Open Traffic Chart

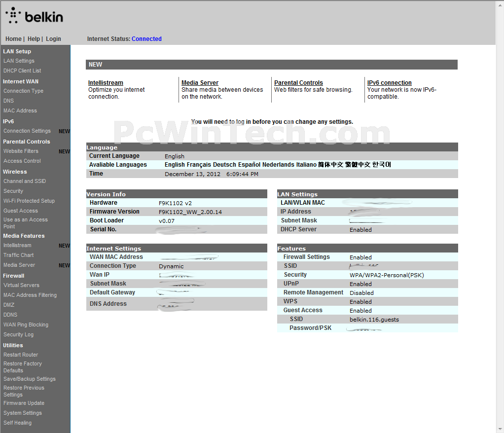tap(19, 255)
